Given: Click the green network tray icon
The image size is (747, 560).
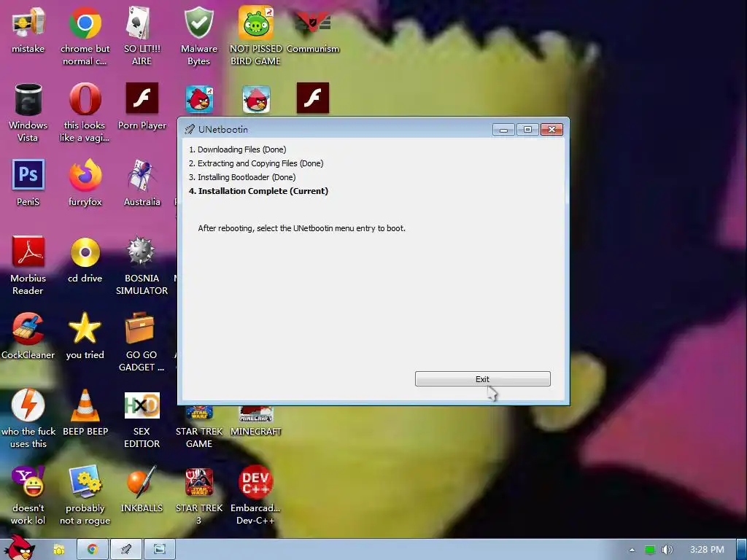Looking at the screenshot, I should pyautogui.click(x=650, y=550).
